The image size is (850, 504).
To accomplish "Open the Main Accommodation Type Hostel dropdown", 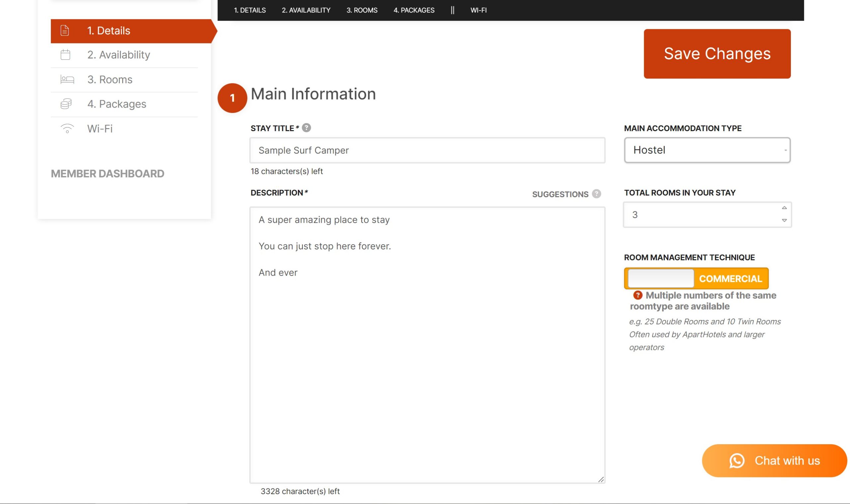I will point(707,150).
